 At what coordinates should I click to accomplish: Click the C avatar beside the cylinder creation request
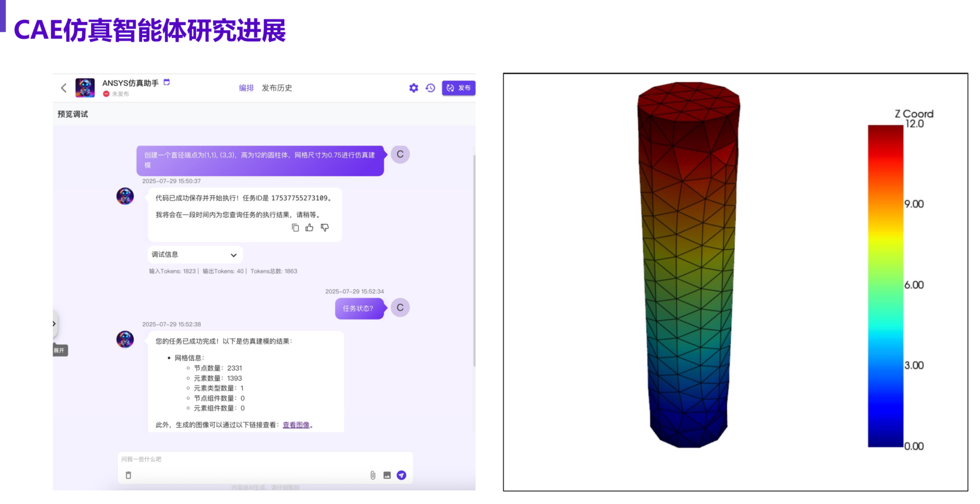400,154
